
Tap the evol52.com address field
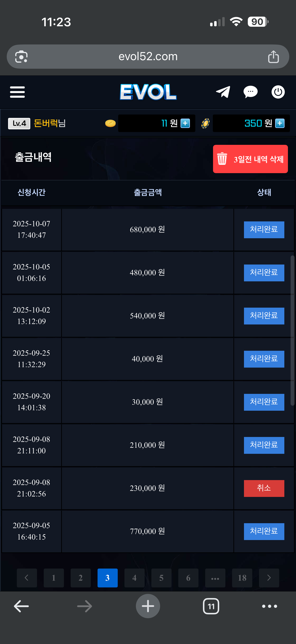[148, 57]
